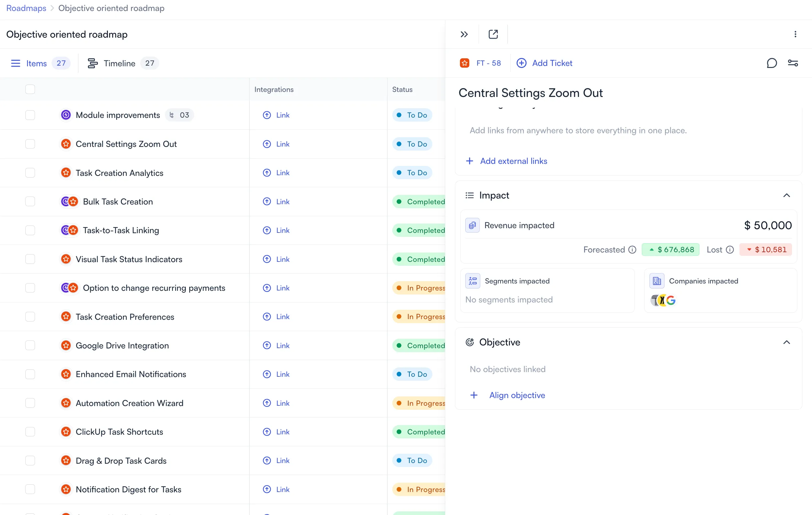This screenshot has width=812, height=515.
Task: Open the comments speech bubble icon
Action: [x=772, y=63]
